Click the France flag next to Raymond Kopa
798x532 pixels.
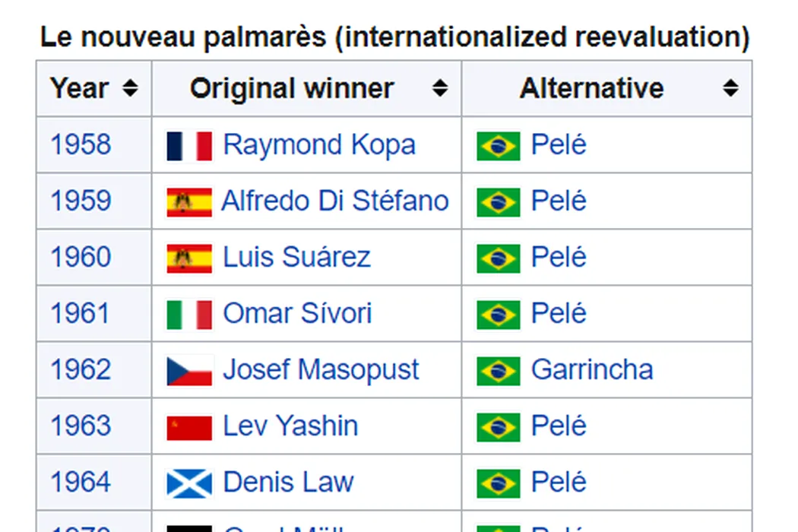click(x=189, y=146)
